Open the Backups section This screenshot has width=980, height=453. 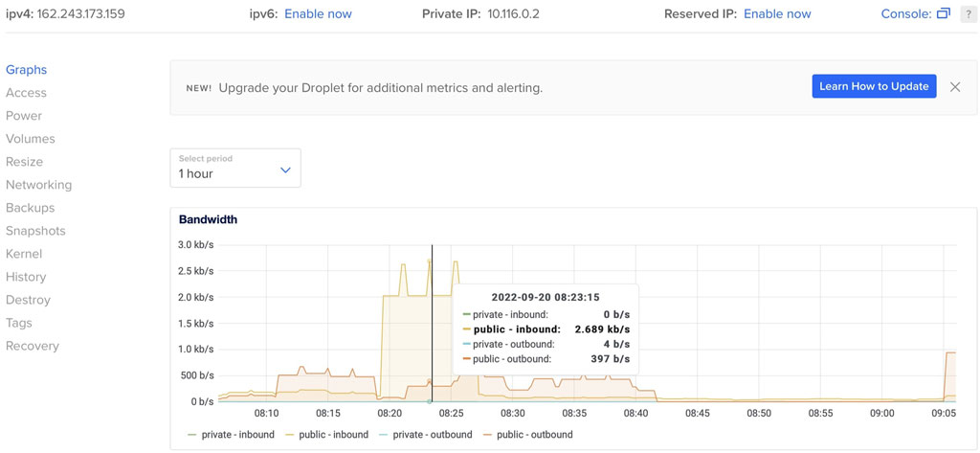tap(30, 208)
